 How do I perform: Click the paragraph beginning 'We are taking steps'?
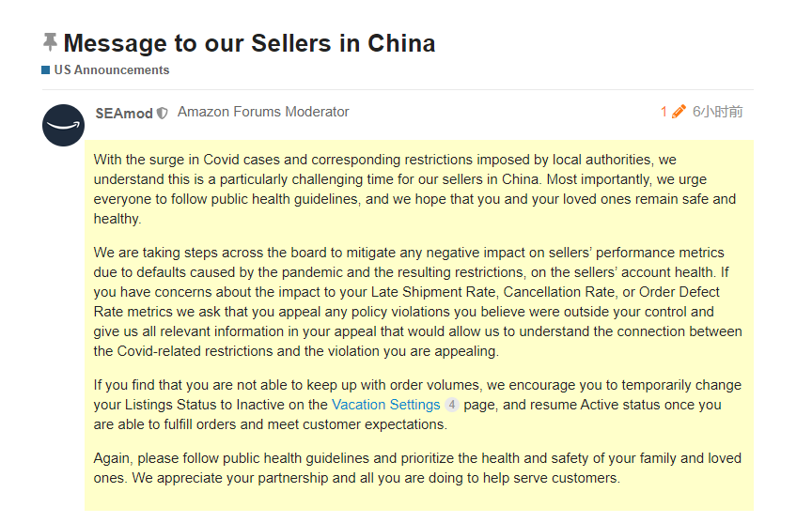(x=414, y=301)
